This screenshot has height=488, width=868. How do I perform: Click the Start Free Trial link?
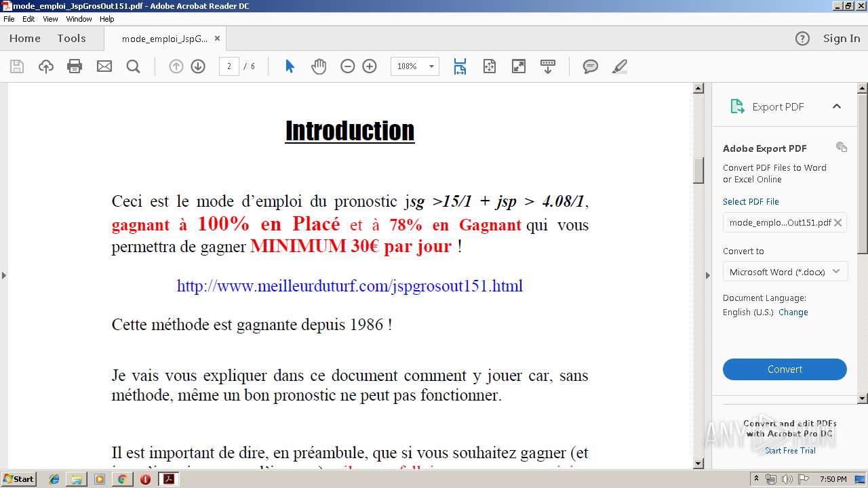coord(790,451)
